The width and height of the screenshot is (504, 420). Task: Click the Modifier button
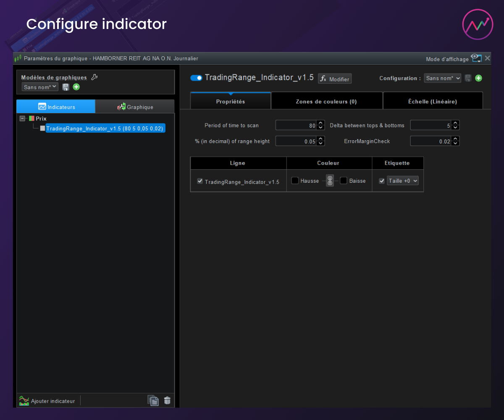[x=335, y=79]
